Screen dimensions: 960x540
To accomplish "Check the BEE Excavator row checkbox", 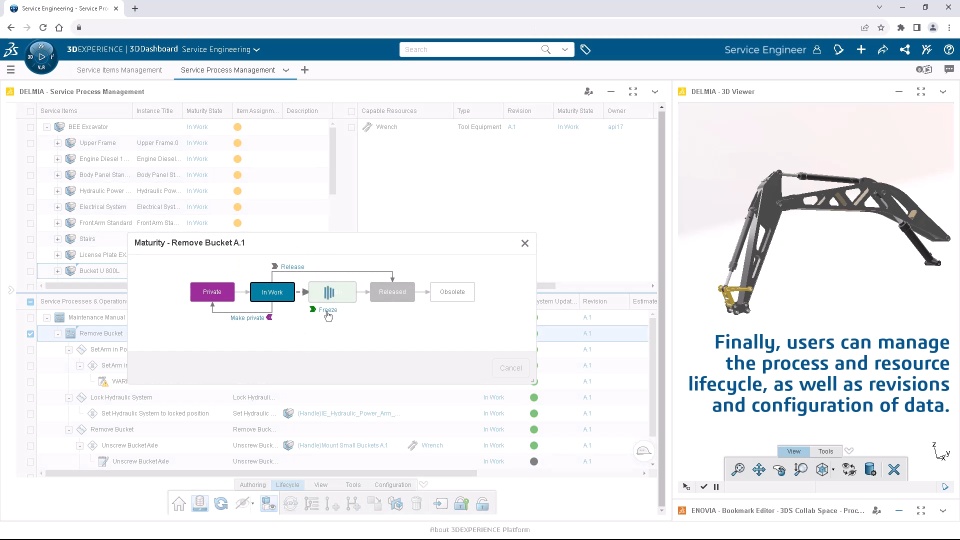I will (31, 127).
